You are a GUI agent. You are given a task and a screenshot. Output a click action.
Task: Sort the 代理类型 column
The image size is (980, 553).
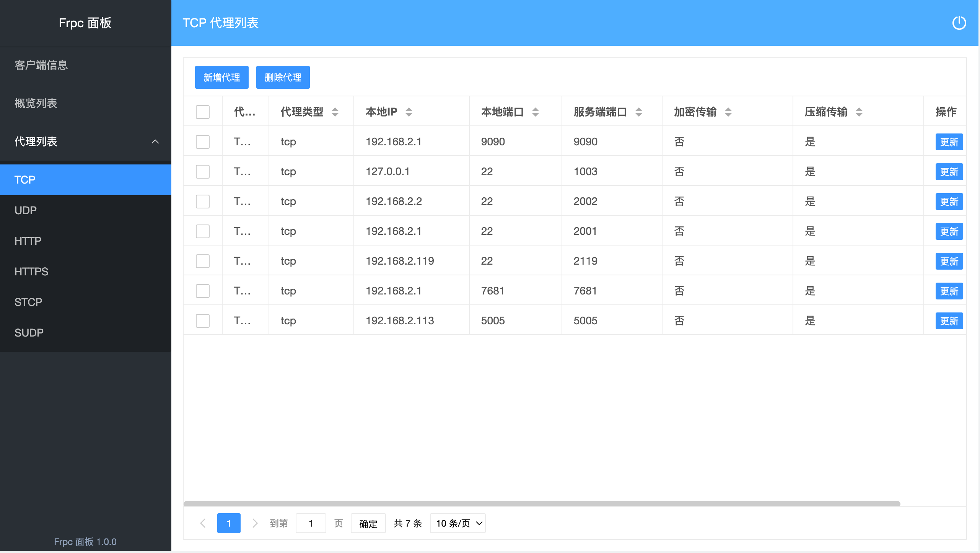(335, 112)
